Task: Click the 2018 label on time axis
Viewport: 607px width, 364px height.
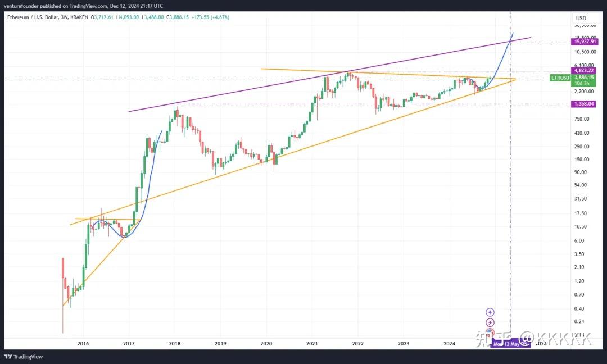Action: tap(174, 343)
